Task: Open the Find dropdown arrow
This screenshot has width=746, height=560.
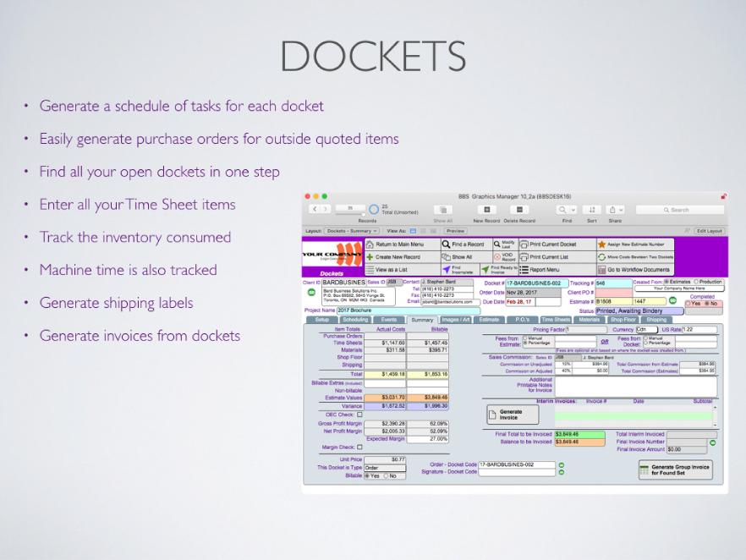Action: [573, 210]
